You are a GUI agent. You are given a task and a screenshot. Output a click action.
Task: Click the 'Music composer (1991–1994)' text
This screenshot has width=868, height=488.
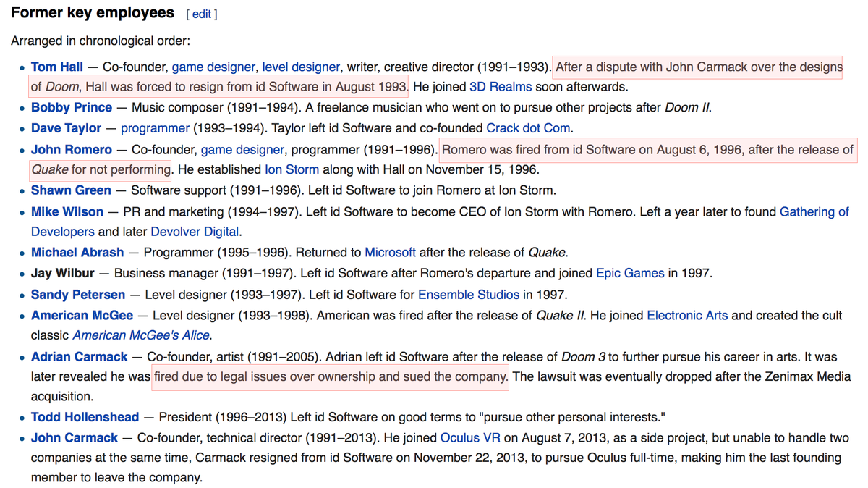(x=213, y=107)
